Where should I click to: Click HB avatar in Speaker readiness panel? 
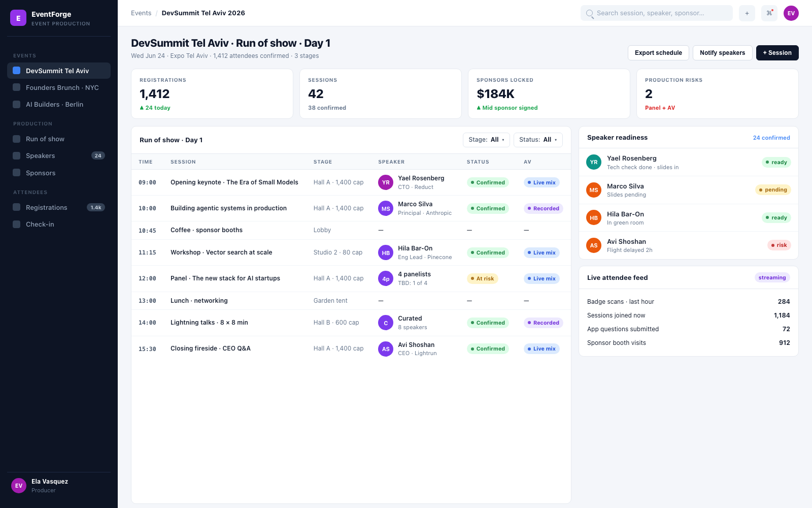[594, 217]
